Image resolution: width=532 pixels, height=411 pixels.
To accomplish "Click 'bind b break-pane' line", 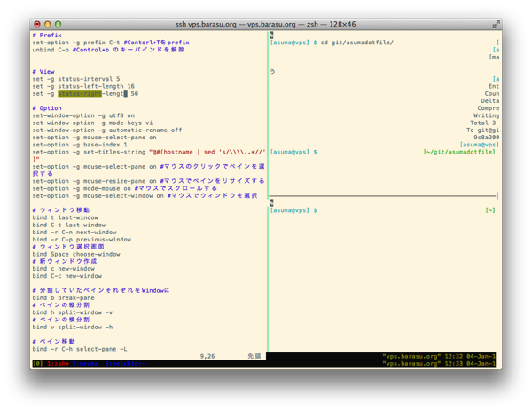I will click(x=64, y=298).
